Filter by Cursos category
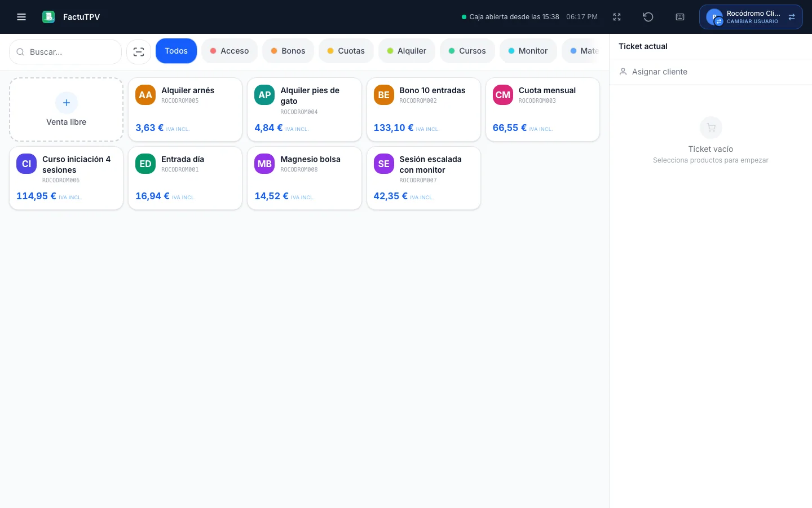Image resolution: width=812 pixels, height=508 pixels. click(467, 51)
